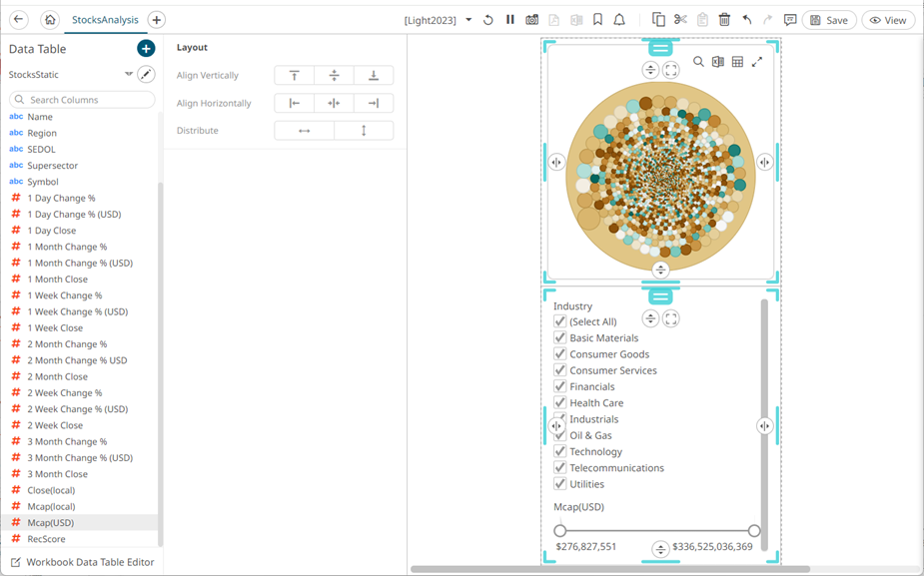Image resolution: width=924 pixels, height=576 pixels.
Task: Click the cut scissors icon
Action: coord(680,20)
